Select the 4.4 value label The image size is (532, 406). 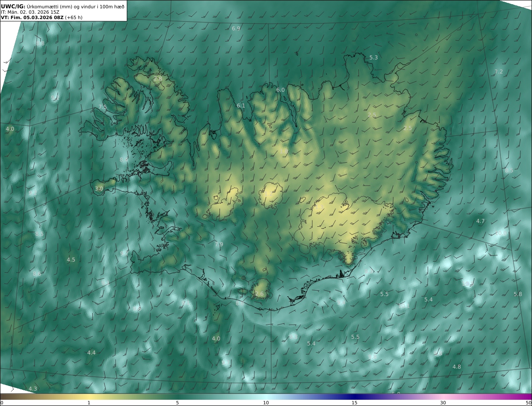coord(91,352)
